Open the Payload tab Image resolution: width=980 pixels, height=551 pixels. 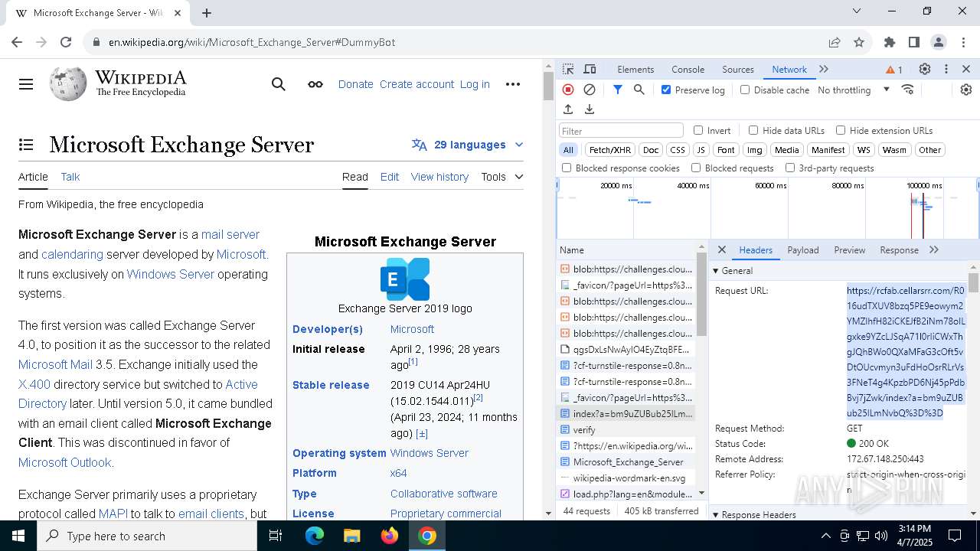click(x=803, y=249)
